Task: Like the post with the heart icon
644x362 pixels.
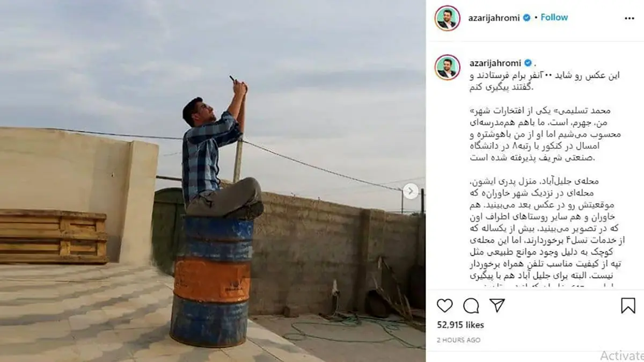Action: (444, 306)
